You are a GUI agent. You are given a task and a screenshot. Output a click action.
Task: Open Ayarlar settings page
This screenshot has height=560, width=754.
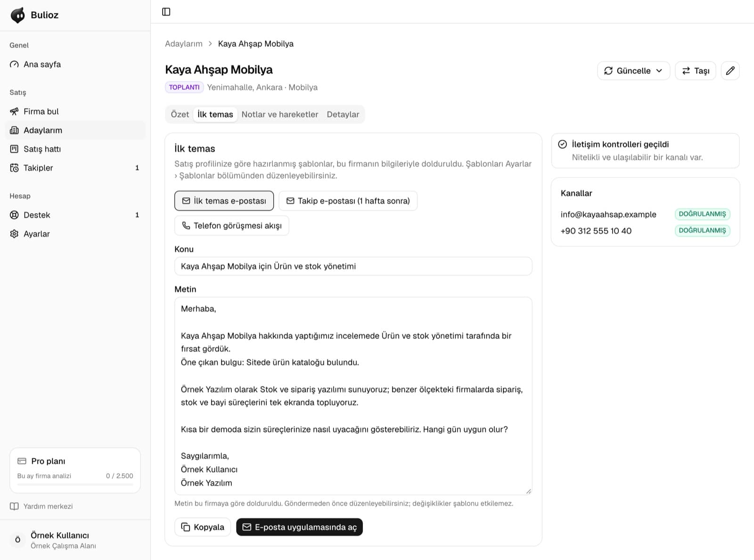tap(75, 234)
